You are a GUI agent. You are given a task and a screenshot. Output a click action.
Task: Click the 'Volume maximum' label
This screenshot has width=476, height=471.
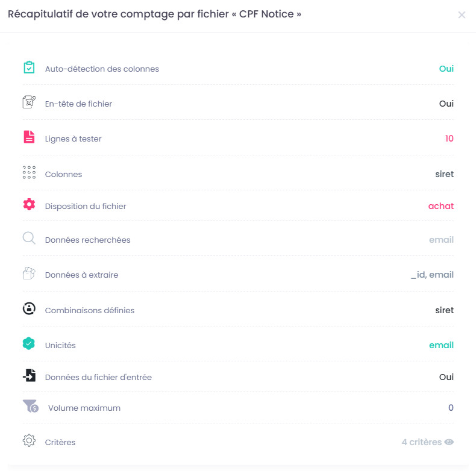click(x=84, y=408)
